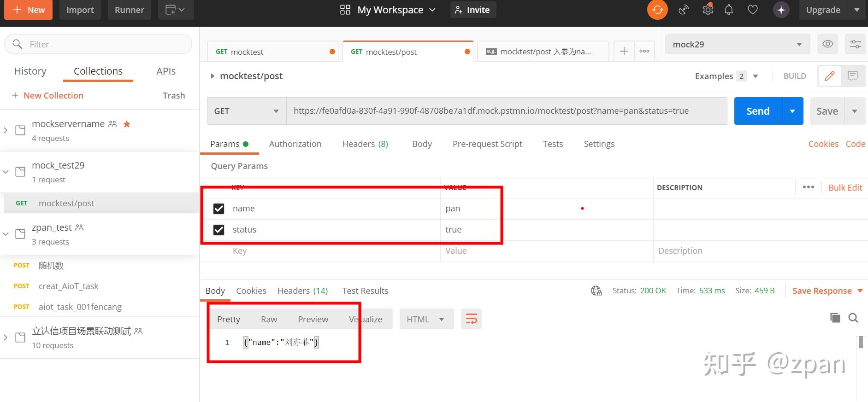Copy response body with the copy icon
Screen dimensions: 868x402
835,318
